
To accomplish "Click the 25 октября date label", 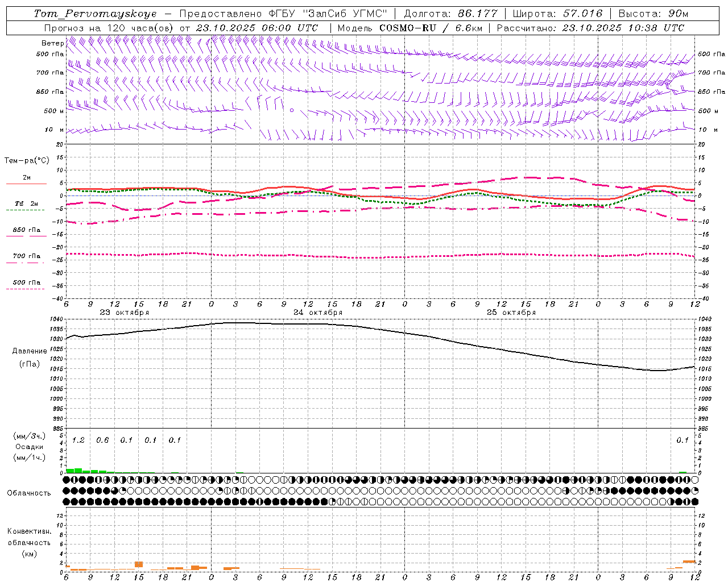I will [511, 313].
